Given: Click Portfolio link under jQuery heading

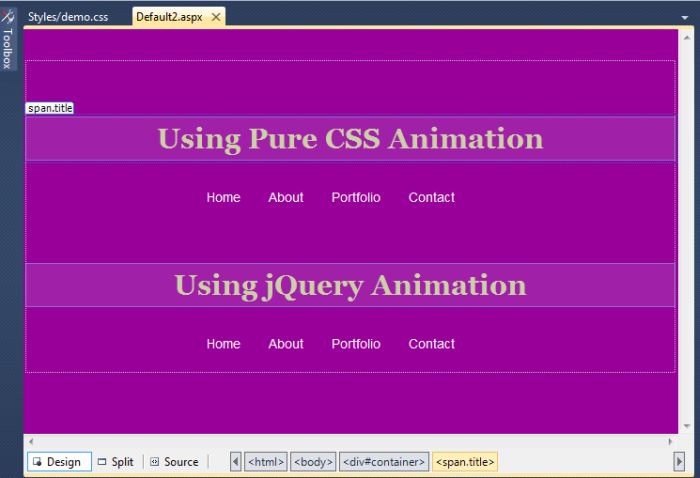Looking at the screenshot, I should pyautogui.click(x=356, y=344).
